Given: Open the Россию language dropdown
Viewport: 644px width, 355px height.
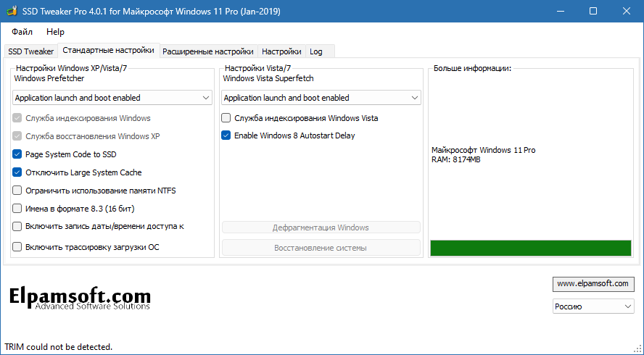Looking at the screenshot, I should 593,306.
